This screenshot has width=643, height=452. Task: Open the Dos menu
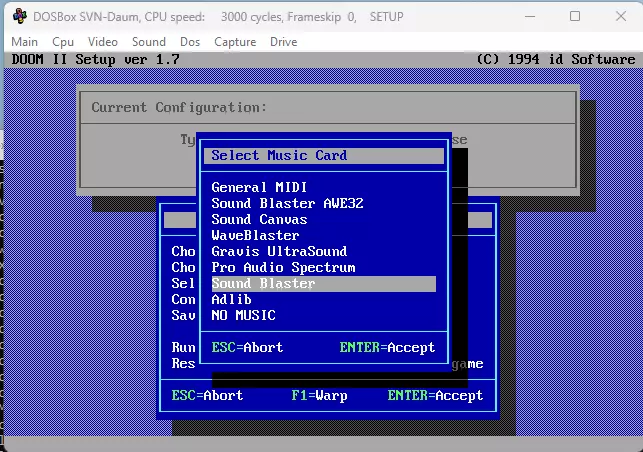click(x=190, y=42)
